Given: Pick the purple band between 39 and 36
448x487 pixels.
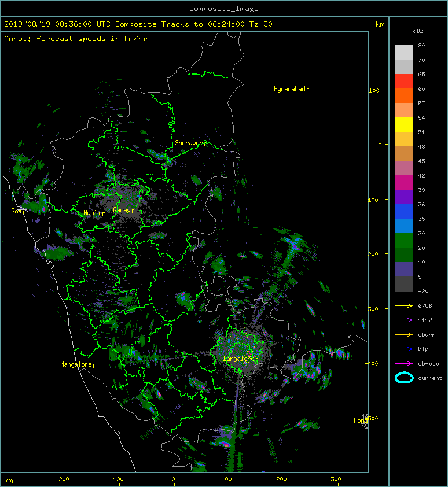Looking at the screenshot, I should tap(404, 197).
